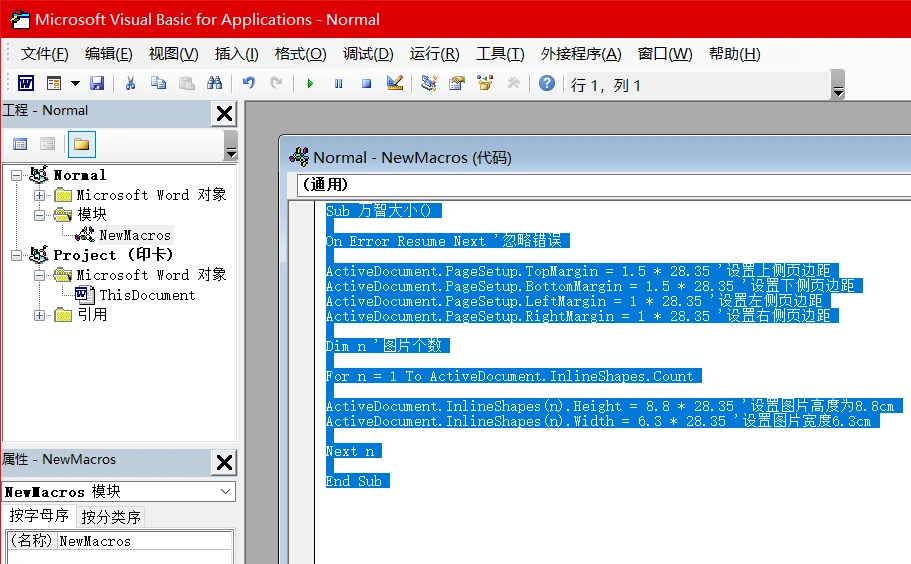Open project panel toolbar overflow arrow
The image size is (911, 564).
[231, 145]
